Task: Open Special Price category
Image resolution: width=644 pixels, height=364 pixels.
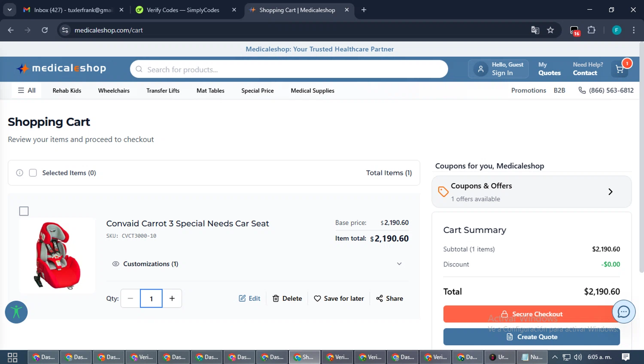Action: [x=257, y=91]
